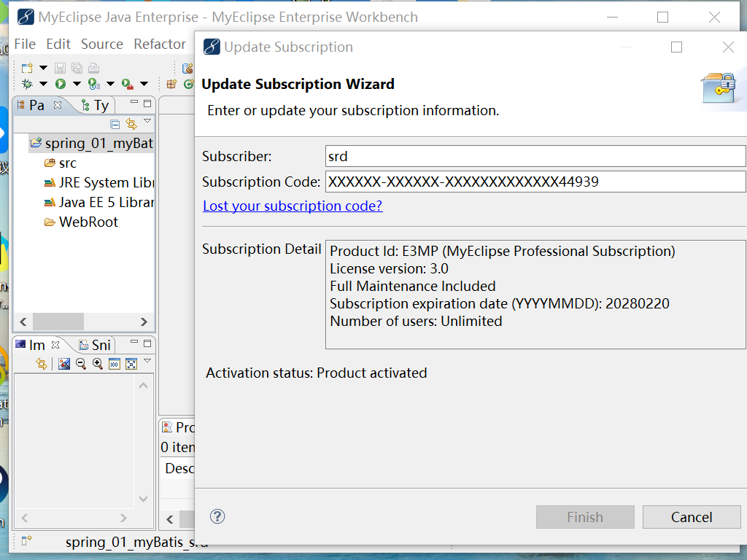Viewport: 747px width, 560px height.
Task: Click the 100% actual size icon
Action: click(115, 365)
